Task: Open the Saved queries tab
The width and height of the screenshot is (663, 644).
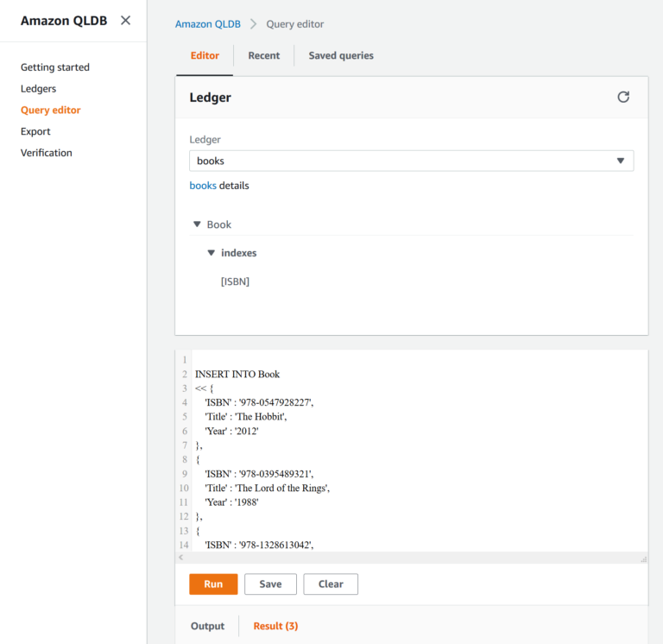Action: [341, 55]
